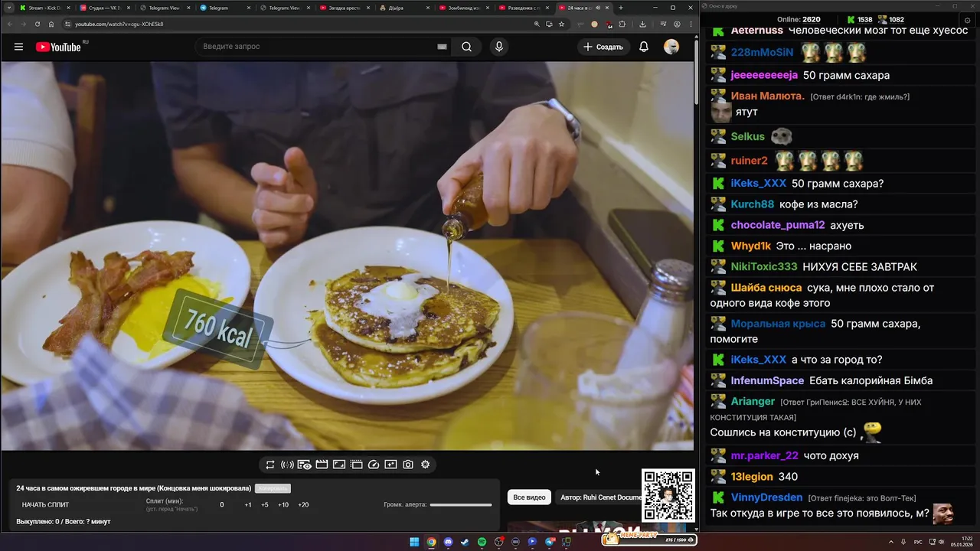Viewport: 980px width, 551px height.
Task: Click chat username 'jeeeeeeeeja'
Action: click(764, 75)
